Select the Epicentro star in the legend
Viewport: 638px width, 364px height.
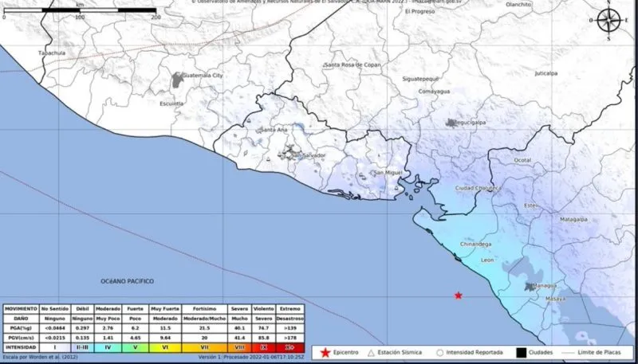(325, 353)
